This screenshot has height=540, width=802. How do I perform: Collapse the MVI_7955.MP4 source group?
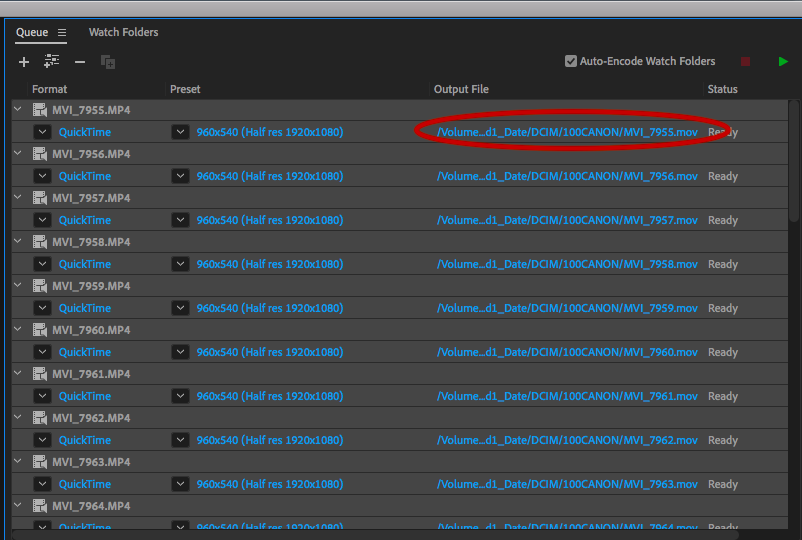(x=18, y=110)
